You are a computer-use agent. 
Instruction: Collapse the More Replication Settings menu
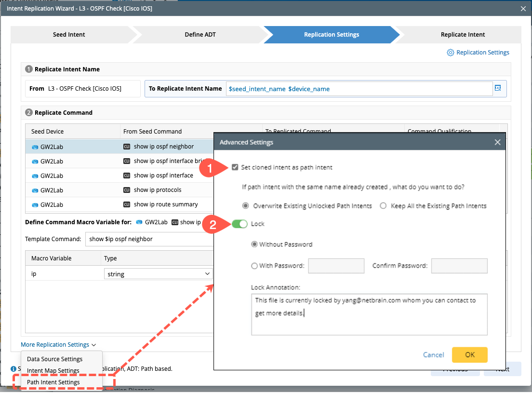[x=58, y=345]
